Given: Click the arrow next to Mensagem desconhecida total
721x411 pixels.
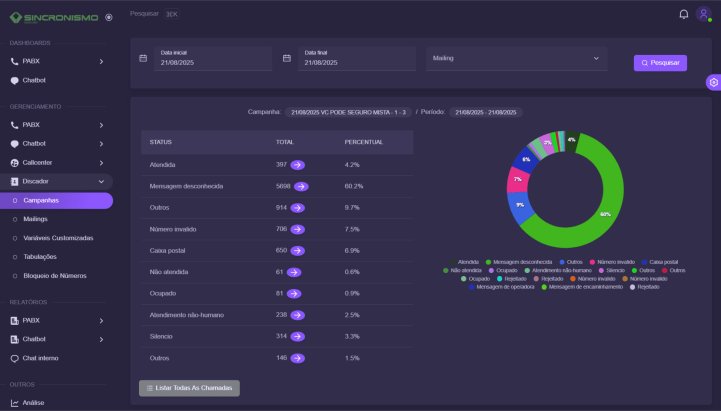Looking at the screenshot, I should [301, 186].
